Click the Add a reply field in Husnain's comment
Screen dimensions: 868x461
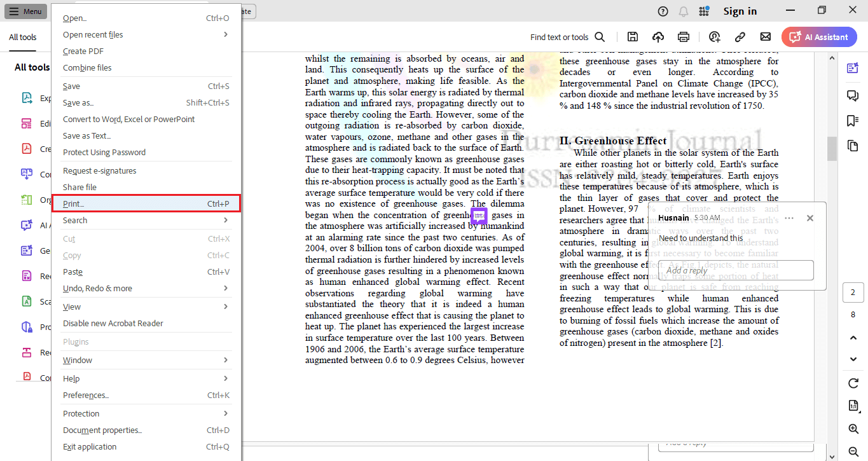point(736,270)
